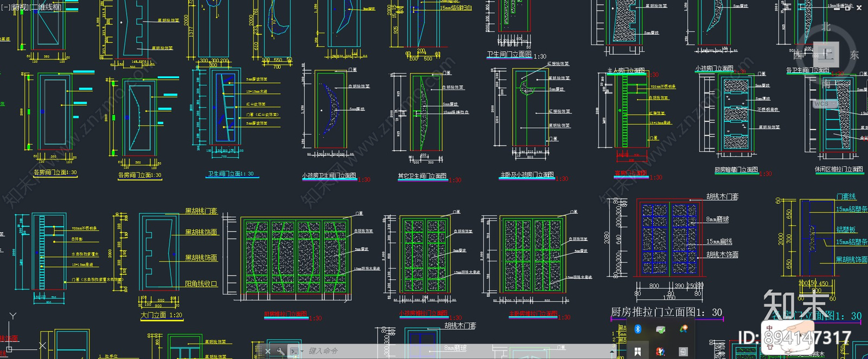
Task: Restore the drawing viewport window
Action: tap(848, 8)
